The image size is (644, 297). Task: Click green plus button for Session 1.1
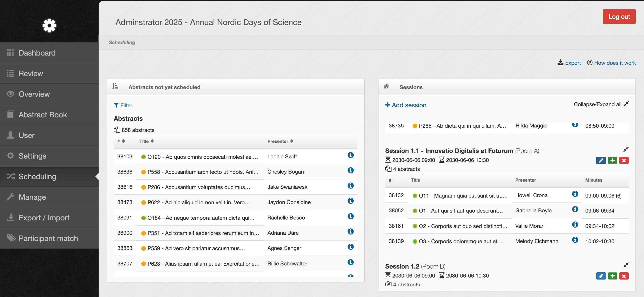pos(612,160)
